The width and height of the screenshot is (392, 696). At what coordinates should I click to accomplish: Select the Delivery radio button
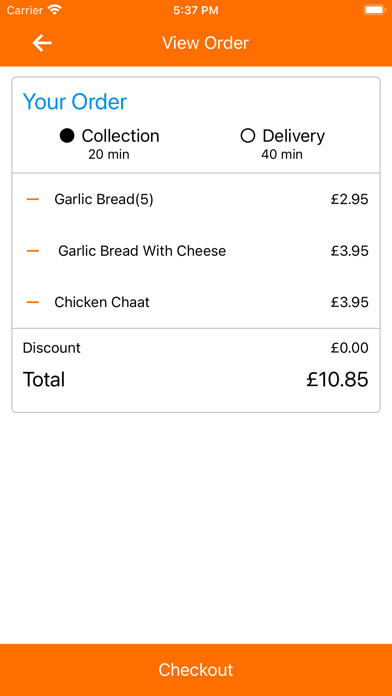247,136
